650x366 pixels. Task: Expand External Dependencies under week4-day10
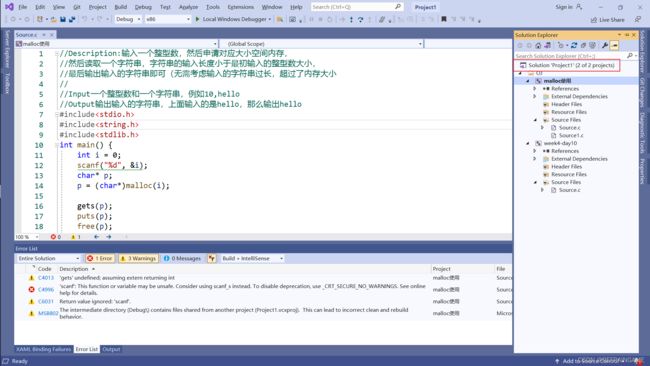click(x=535, y=159)
